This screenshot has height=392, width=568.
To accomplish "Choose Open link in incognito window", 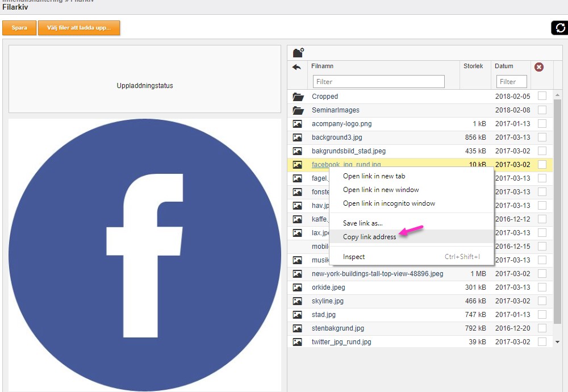I will coord(411,203).
